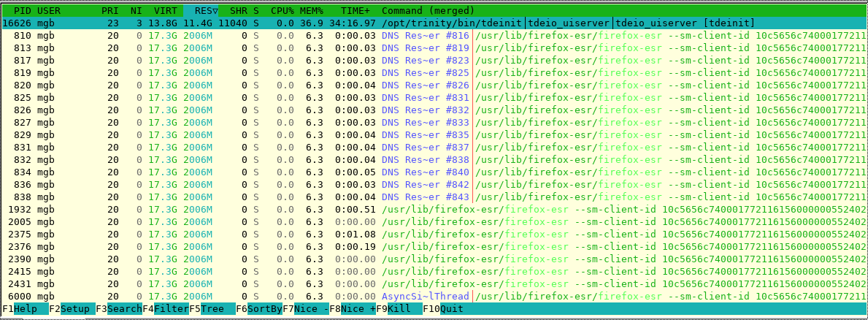Sort by the USER column header
Image resolution: width=868 pixels, height=320 pixels.
(x=49, y=10)
